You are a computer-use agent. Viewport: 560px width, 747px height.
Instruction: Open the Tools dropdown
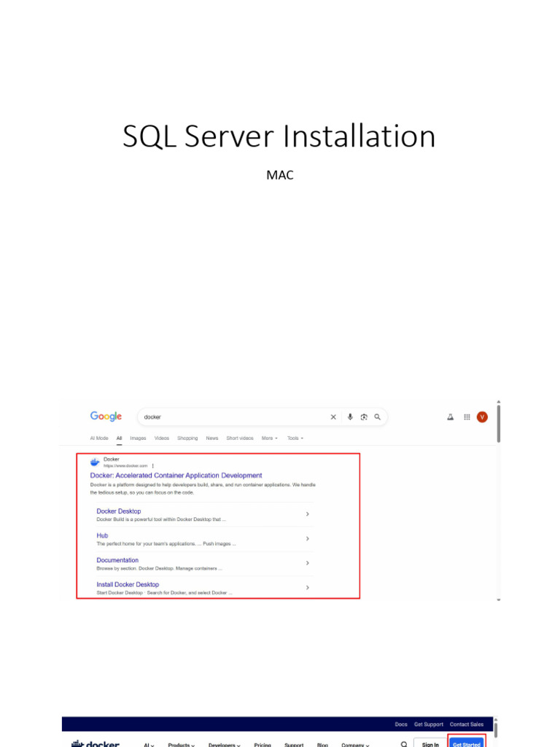295,438
